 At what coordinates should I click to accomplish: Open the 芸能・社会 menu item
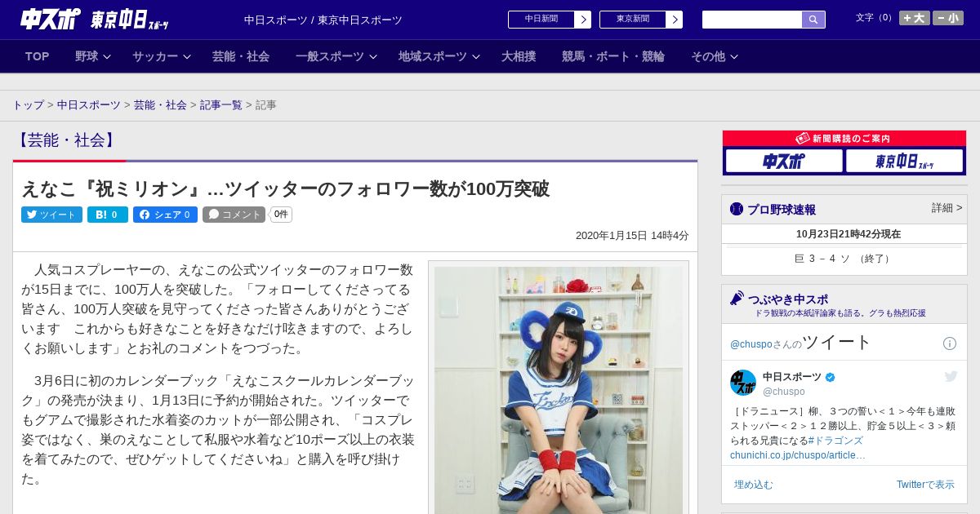pyautogui.click(x=241, y=56)
